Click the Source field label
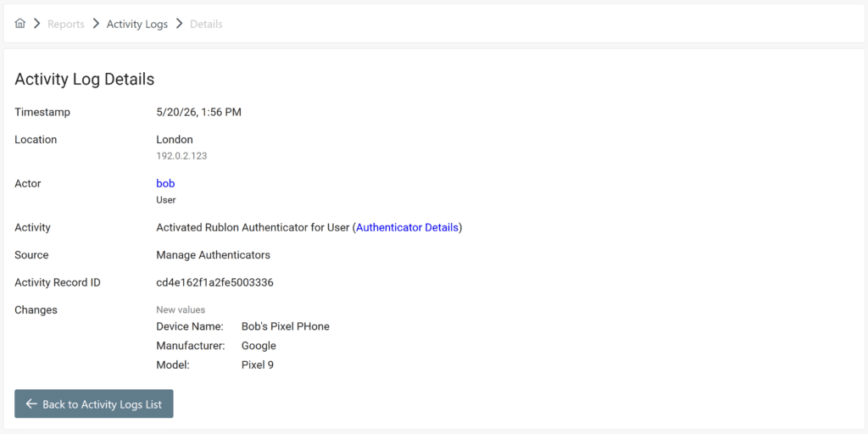 click(31, 255)
